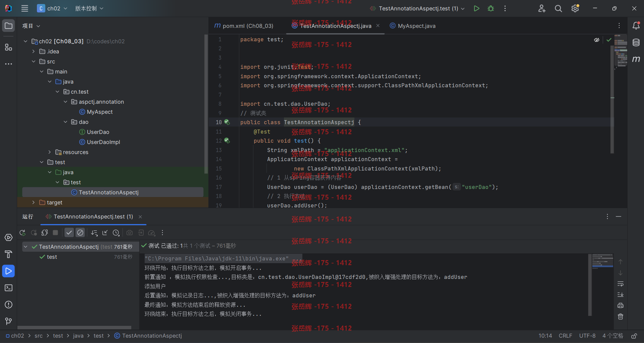Collapse the dao package

66,122
